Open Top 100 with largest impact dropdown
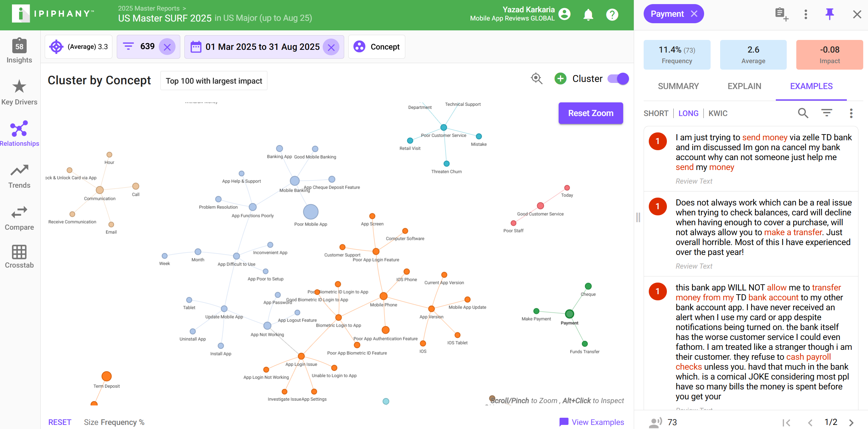 [x=214, y=81]
